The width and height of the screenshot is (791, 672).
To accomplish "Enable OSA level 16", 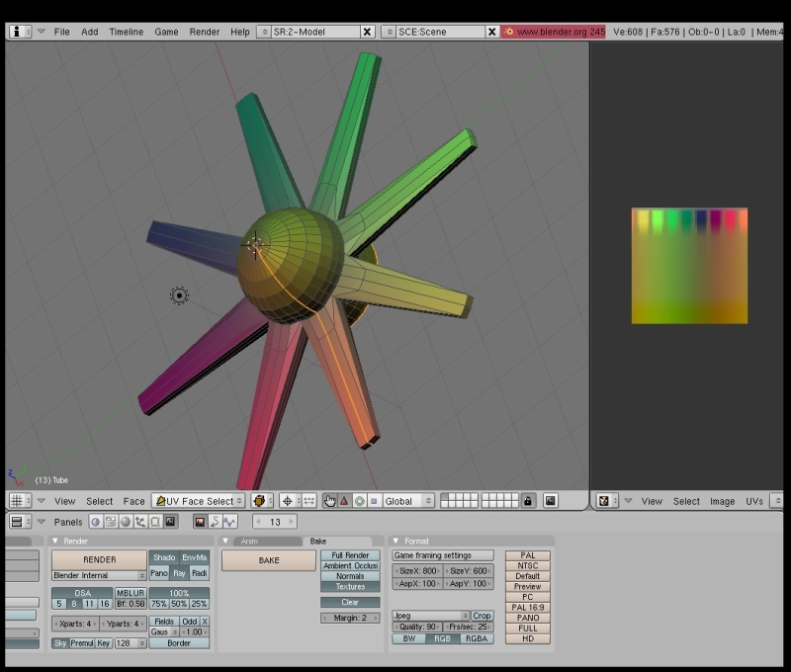I will click(x=104, y=604).
